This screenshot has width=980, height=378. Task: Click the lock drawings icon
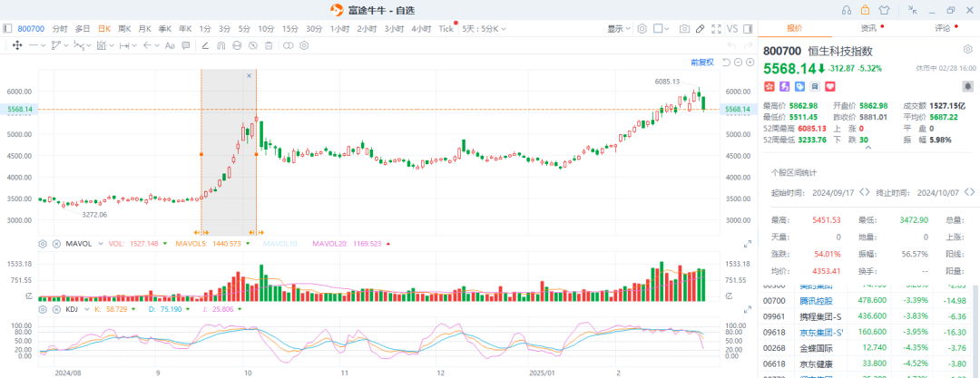click(x=236, y=45)
